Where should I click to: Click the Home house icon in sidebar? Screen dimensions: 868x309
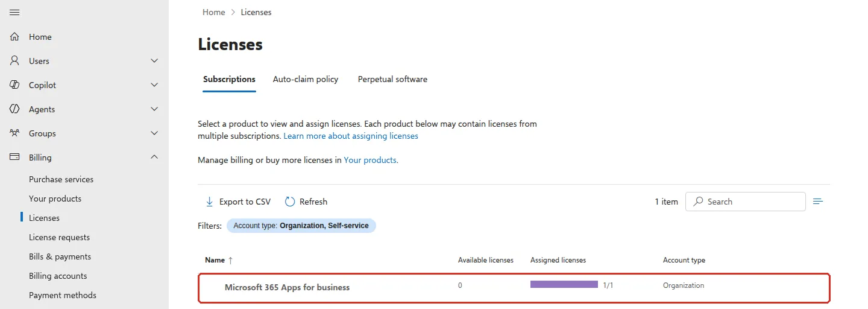tap(14, 37)
